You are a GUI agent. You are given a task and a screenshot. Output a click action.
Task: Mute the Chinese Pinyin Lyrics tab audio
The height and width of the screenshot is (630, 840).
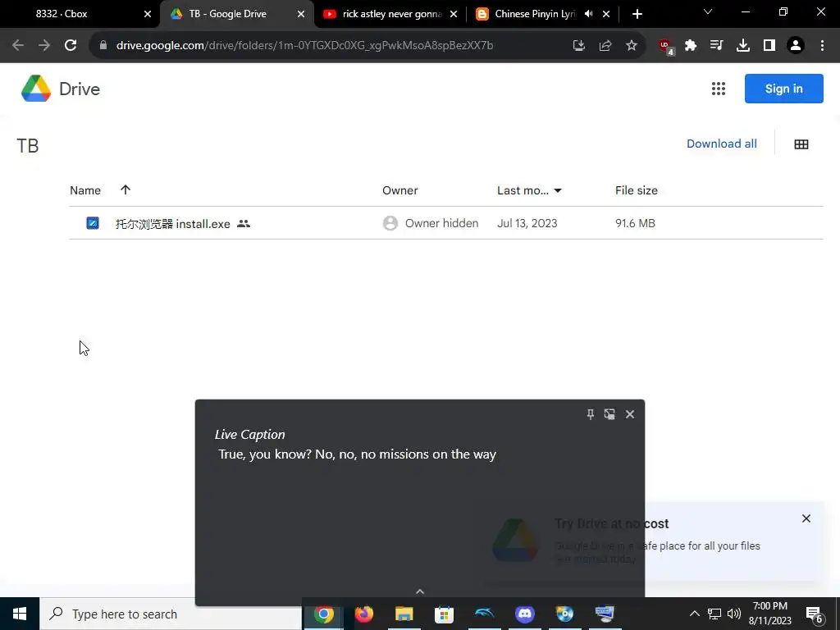(x=588, y=14)
